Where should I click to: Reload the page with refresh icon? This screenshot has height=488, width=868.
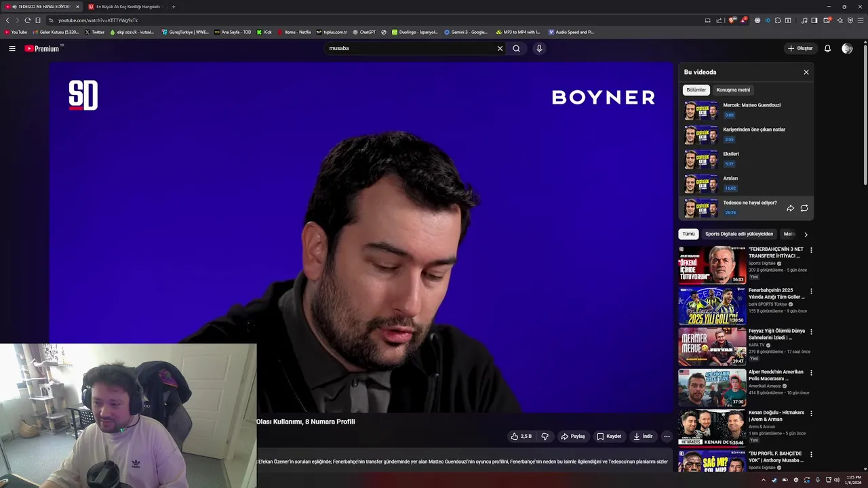pos(27,20)
